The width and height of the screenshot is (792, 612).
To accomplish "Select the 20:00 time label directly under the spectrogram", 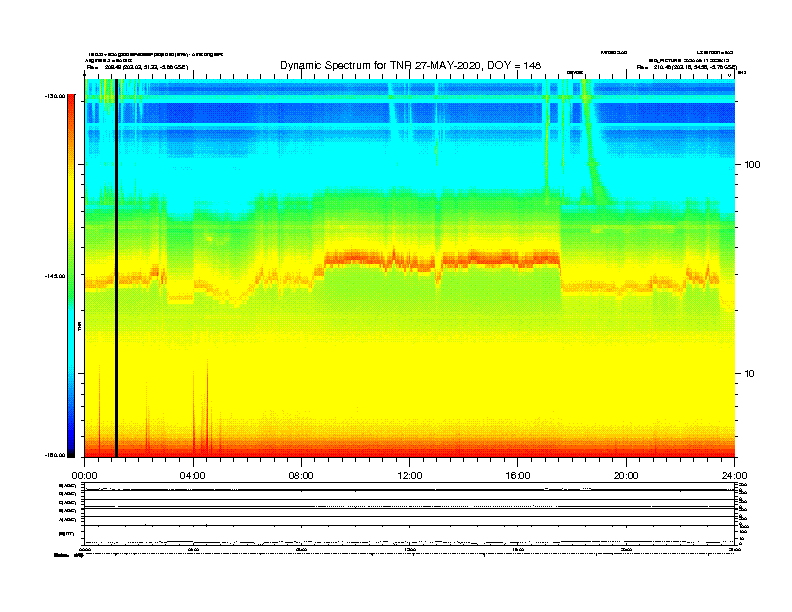I will tap(626, 476).
